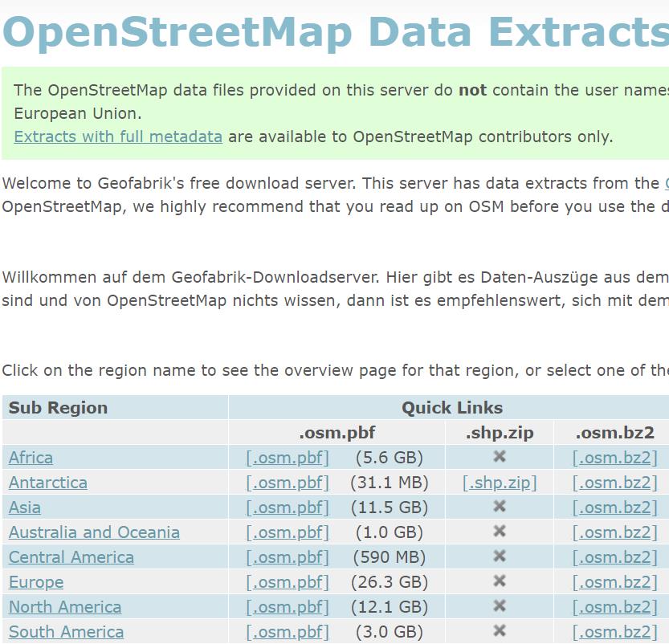This screenshot has width=669, height=644.
Task: Download the Europe .osm.pbf file
Action: (x=288, y=582)
